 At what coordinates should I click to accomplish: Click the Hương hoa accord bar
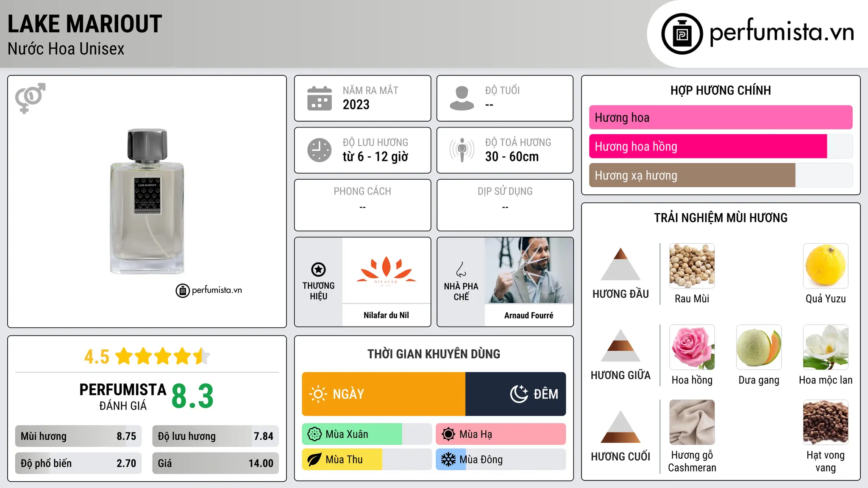tap(721, 117)
